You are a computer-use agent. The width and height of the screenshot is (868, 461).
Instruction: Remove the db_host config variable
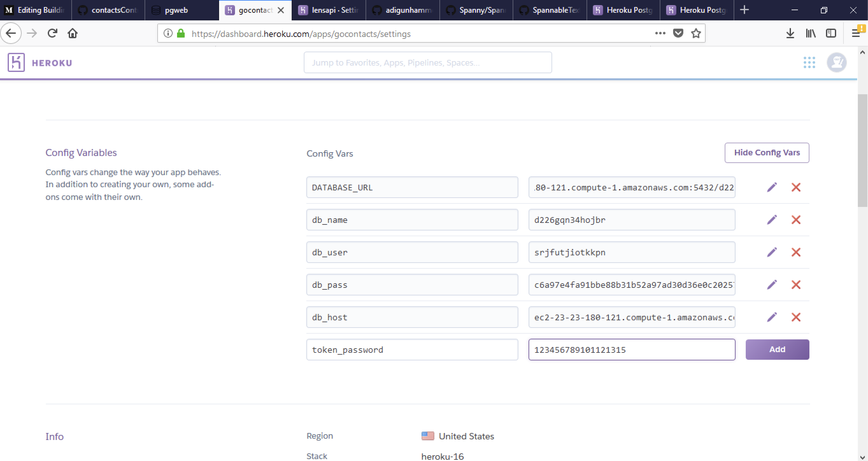tap(796, 317)
